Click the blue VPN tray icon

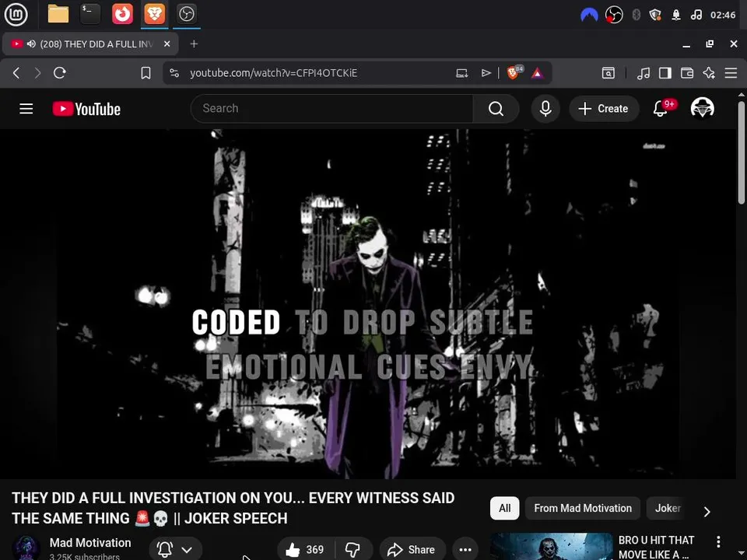point(589,15)
